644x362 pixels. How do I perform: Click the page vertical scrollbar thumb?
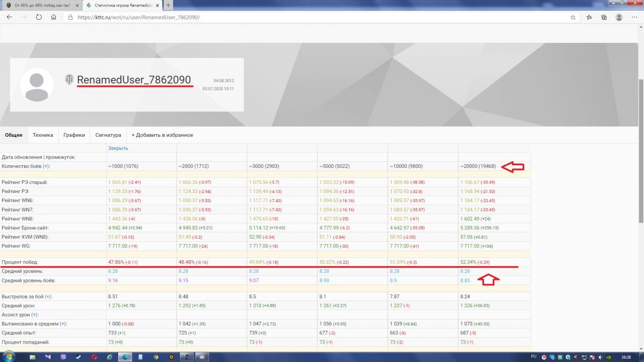pyautogui.click(x=640, y=152)
